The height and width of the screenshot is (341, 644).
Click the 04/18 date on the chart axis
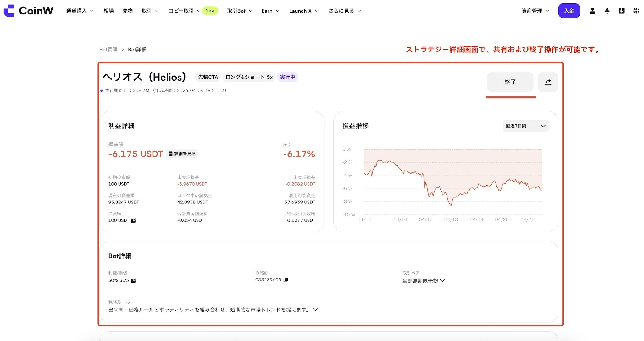pyautogui.click(x=451, y=219)
